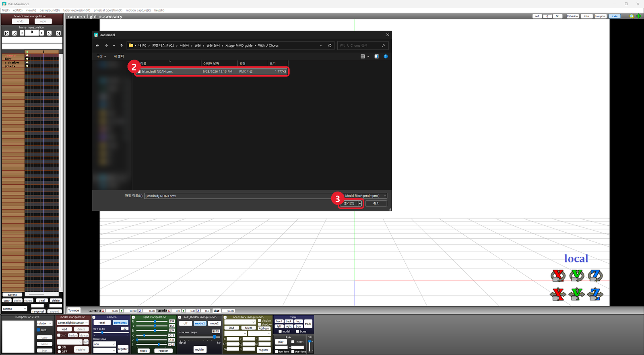
Task: Click the 취소 cancel button
Action: [x=376, y=203]
